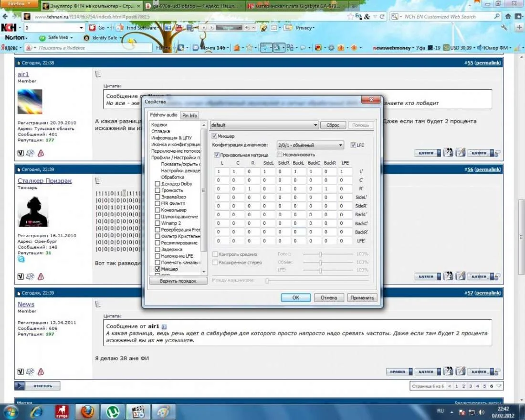Viewport: 525px width, 420px height.
Task: Open the Конфигурация динамиков dropdown
Action: tap(310, 145)
